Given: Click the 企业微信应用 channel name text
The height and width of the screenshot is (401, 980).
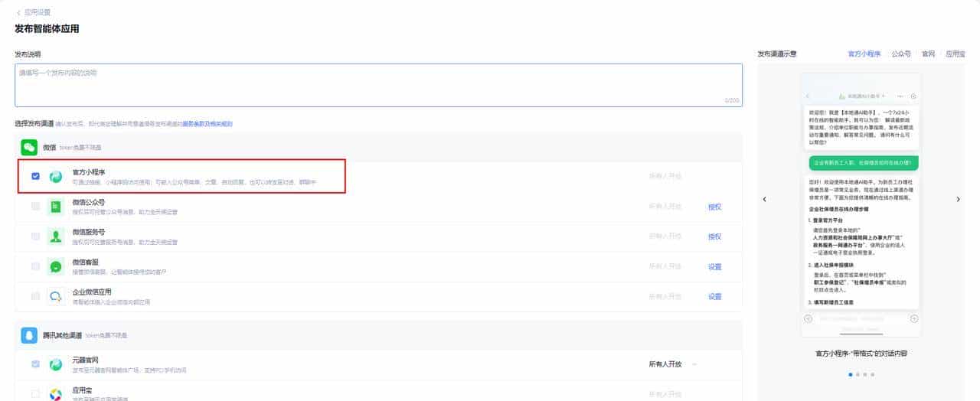Looking at the screenshot, I should pos(92,292).
